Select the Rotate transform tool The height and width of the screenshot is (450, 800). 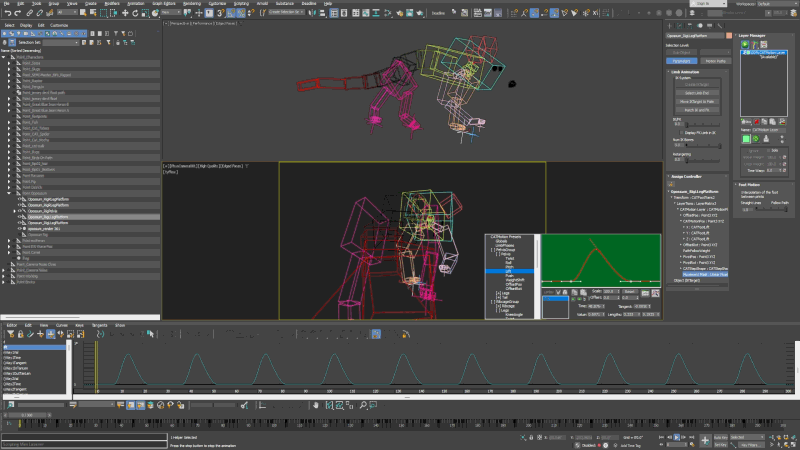(133, 13)
